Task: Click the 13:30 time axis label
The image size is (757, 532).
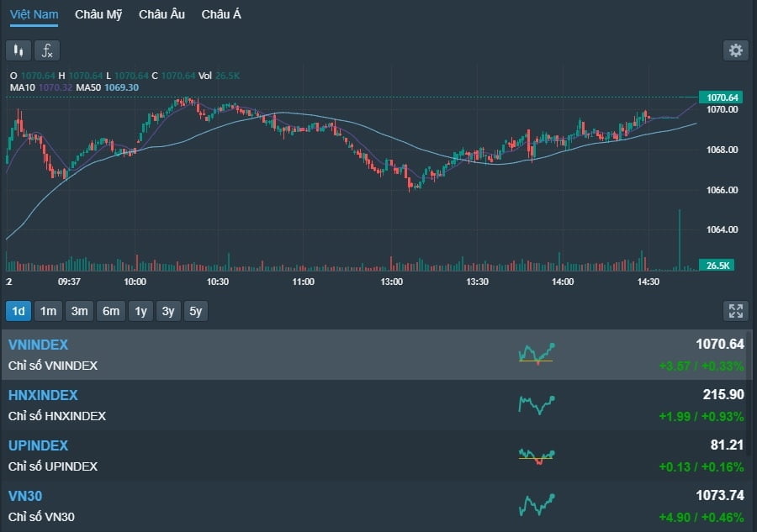Action: [477, 282]
